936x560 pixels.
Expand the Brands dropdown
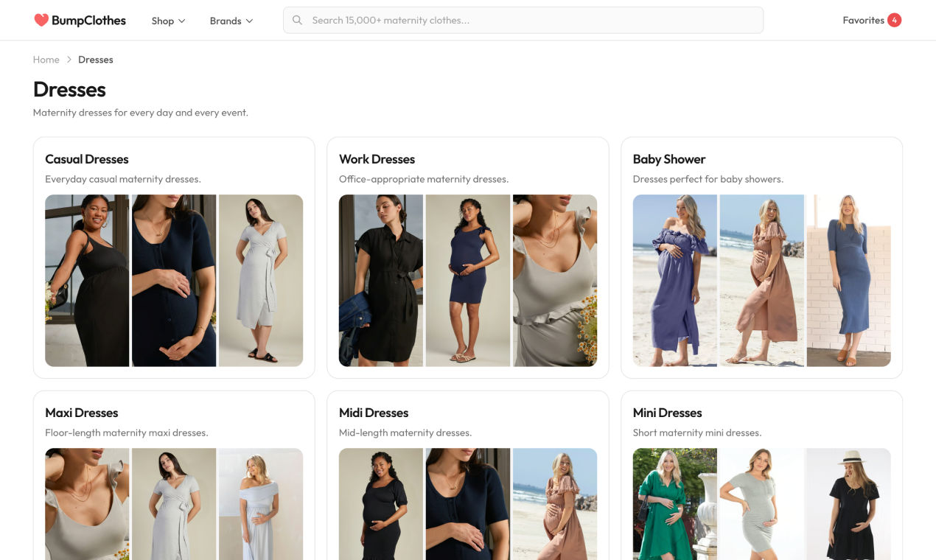tap(231, 21)
